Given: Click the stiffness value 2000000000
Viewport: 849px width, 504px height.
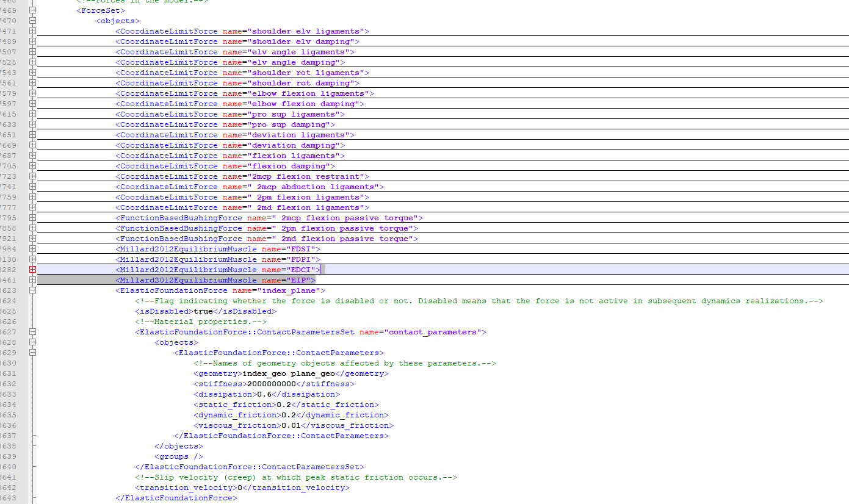Looking at the screenshot, I should 272,384.
